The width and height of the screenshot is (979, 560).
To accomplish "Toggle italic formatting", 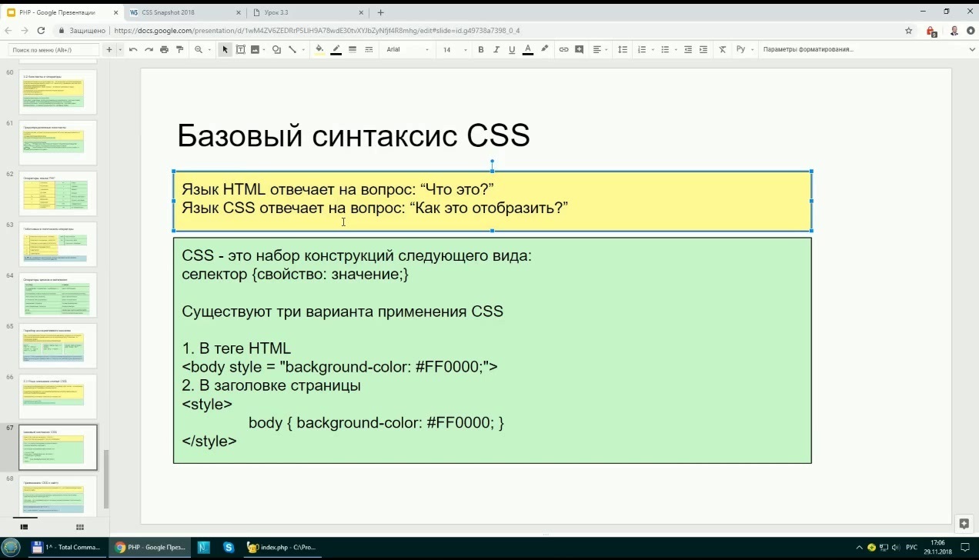I will [496, 49].
